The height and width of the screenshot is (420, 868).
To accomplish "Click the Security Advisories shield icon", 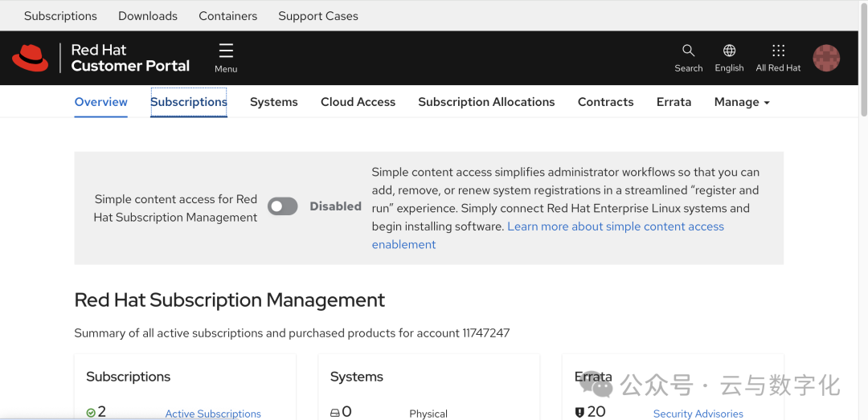I will pyautogui.click(x=579, y=412).
